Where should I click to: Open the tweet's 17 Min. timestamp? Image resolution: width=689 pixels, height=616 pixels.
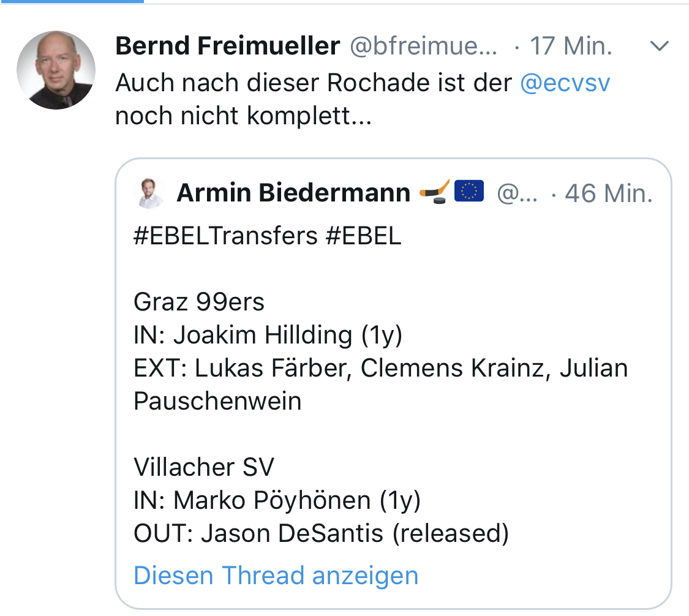[x=571, y=47]
